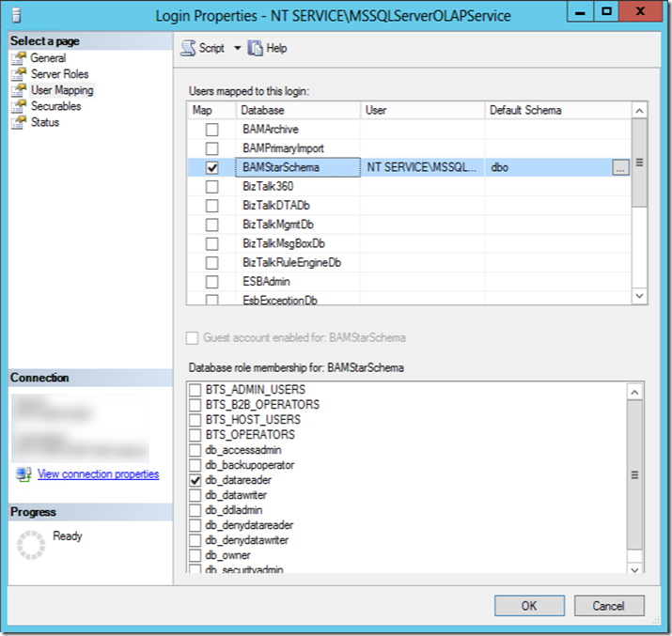Image resolution: width=672 pixels, height=636 pixels.
Task: Select the BizTalk360 database name
Action: (268, 187)
